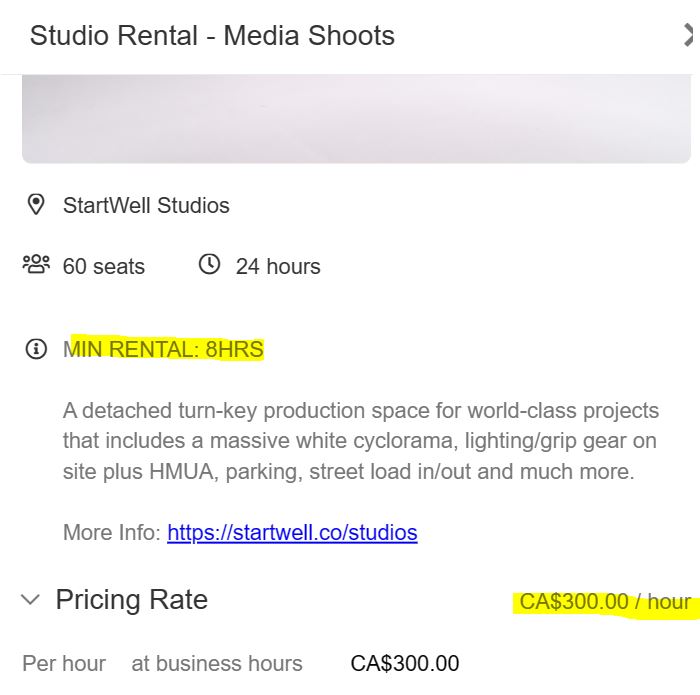Click the at business hours text
The image size is (700, 695).
(x=217, y=663)
